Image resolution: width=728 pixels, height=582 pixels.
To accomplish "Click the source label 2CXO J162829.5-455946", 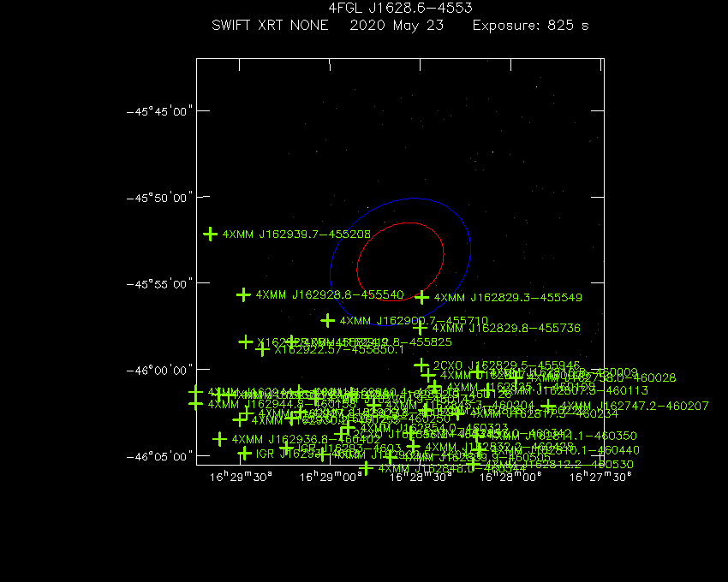I will [506, 365].
